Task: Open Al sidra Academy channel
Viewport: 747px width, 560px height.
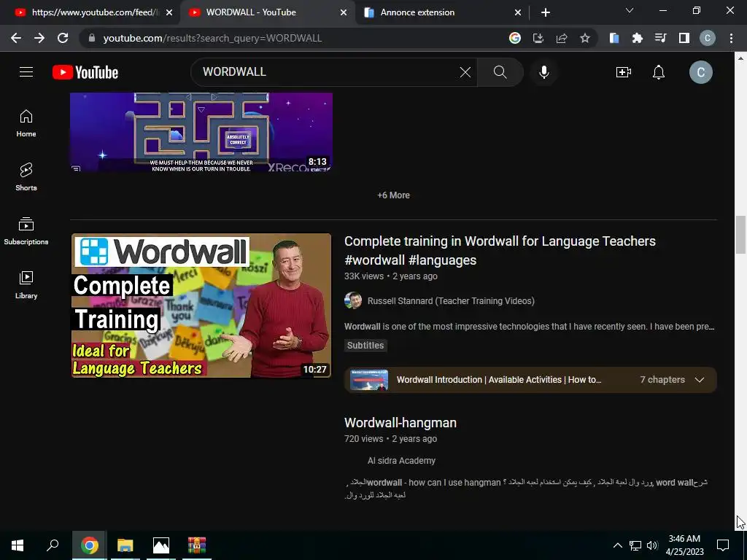Action: point(401,461)
